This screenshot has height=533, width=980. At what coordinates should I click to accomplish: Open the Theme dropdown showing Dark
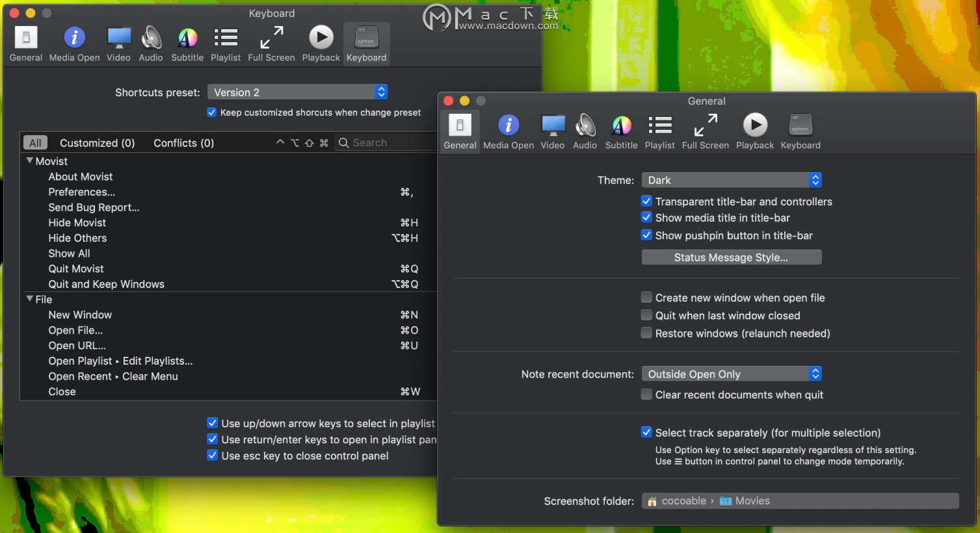point(732,180)
